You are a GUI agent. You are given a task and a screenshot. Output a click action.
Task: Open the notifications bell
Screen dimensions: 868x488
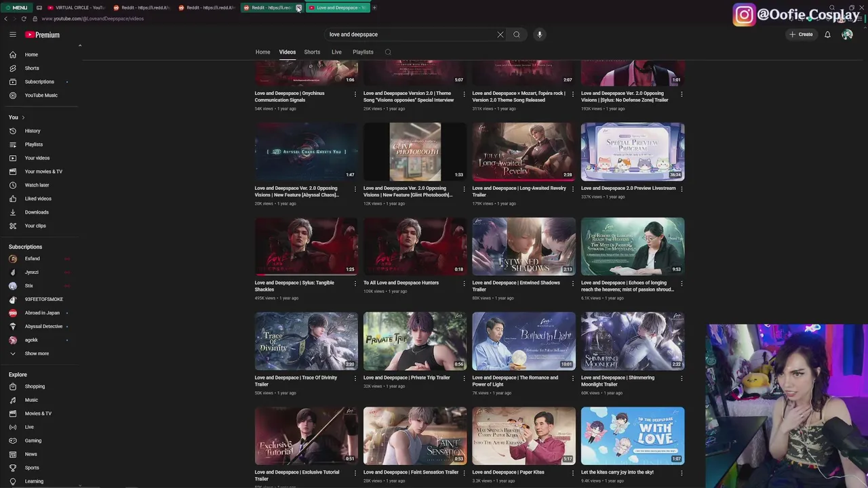tap(827, 35)
